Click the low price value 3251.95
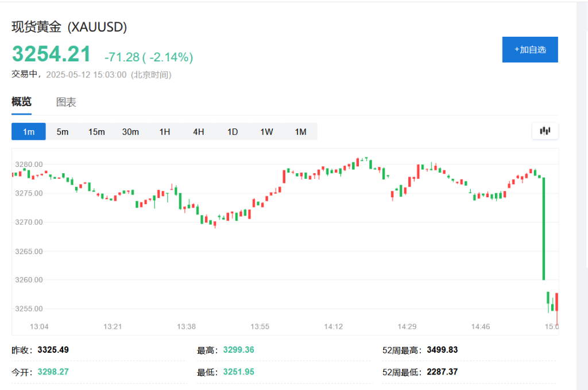 coord(239,371)
